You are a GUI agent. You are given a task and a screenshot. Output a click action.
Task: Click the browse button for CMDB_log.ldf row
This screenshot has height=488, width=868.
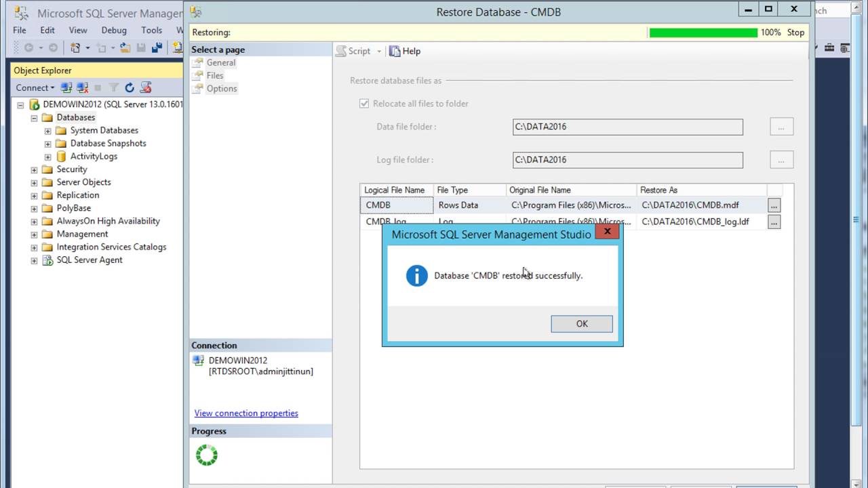tap(774, 222)
